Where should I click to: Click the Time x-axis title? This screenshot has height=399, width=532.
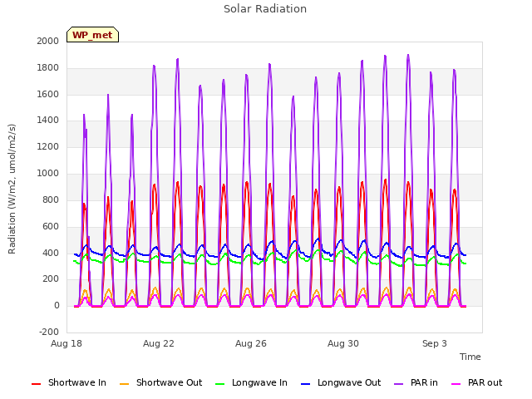(x=470, y=357)
